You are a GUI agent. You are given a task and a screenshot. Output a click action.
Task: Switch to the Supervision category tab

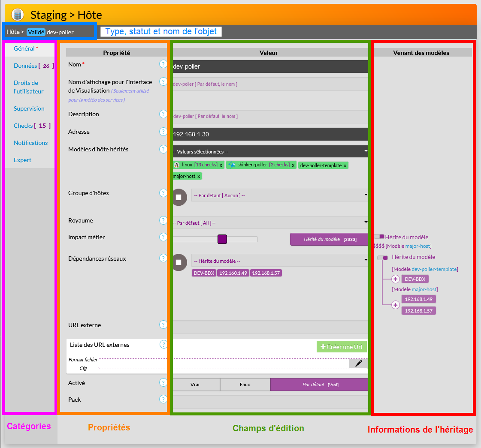pyautogui.click(x=29, y=108)
